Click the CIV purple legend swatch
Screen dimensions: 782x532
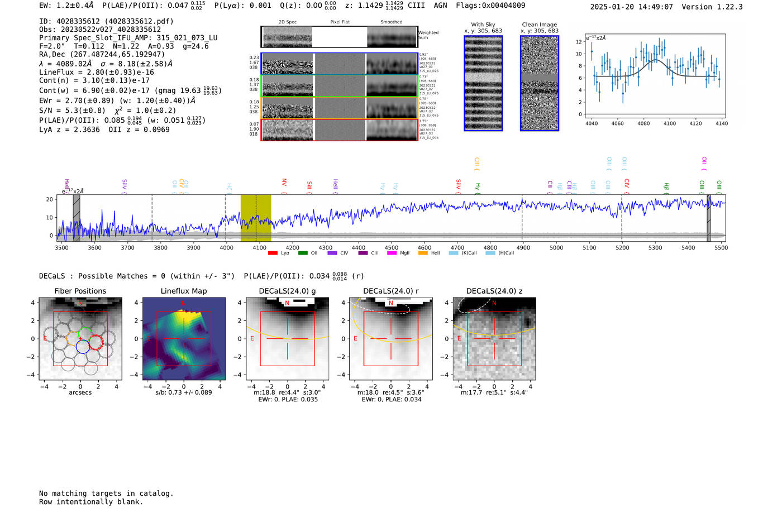click(x=332, y=253)
